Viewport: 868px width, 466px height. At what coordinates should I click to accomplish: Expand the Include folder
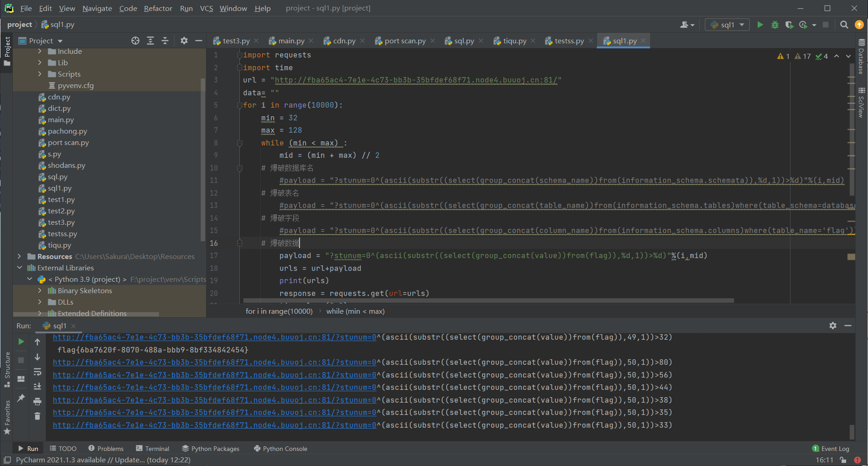[40, 51]
